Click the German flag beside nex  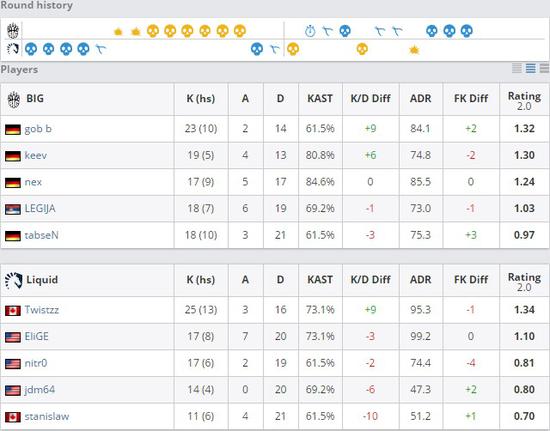[x=13, y=182]
